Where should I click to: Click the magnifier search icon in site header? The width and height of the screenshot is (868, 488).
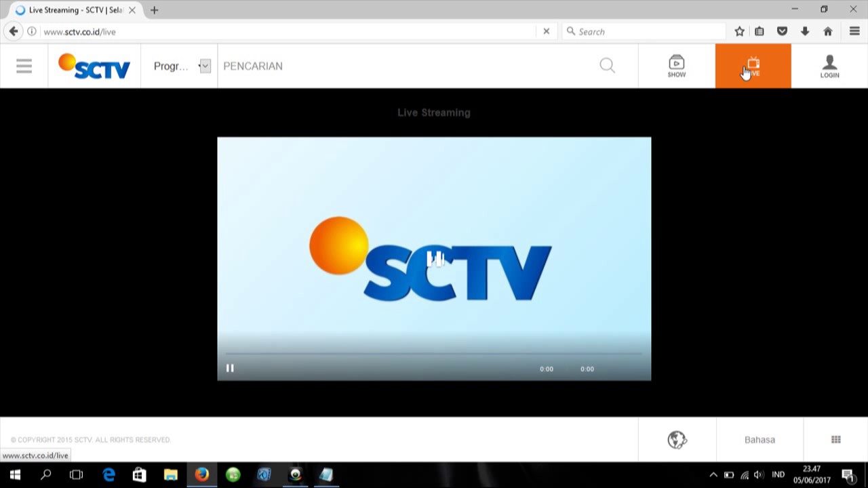607,65
